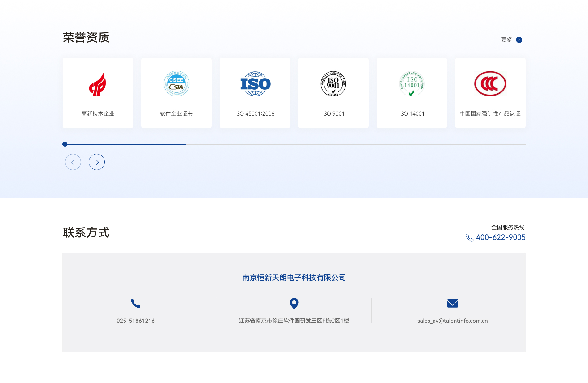588x383 pixels.
Task: Go to previous honors carousel slide
Action: (x=73, y=162)
